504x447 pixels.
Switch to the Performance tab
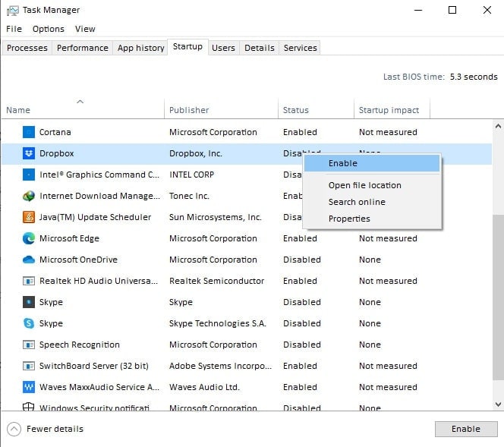pyautogui.click(x=82, y=48)
